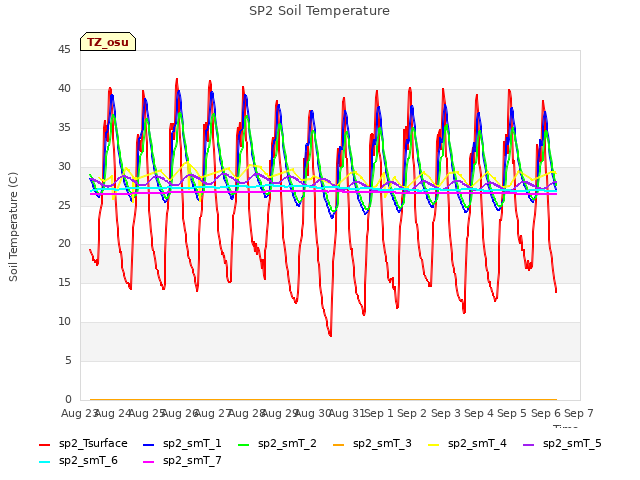Toggle the sp2_smT_6 legend entry
This screenshot has height=480, width=640.
(x=78, y=461)
